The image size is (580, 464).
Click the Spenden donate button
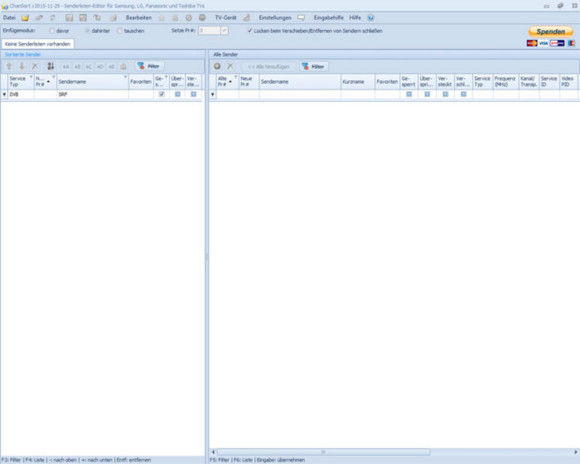551,31
